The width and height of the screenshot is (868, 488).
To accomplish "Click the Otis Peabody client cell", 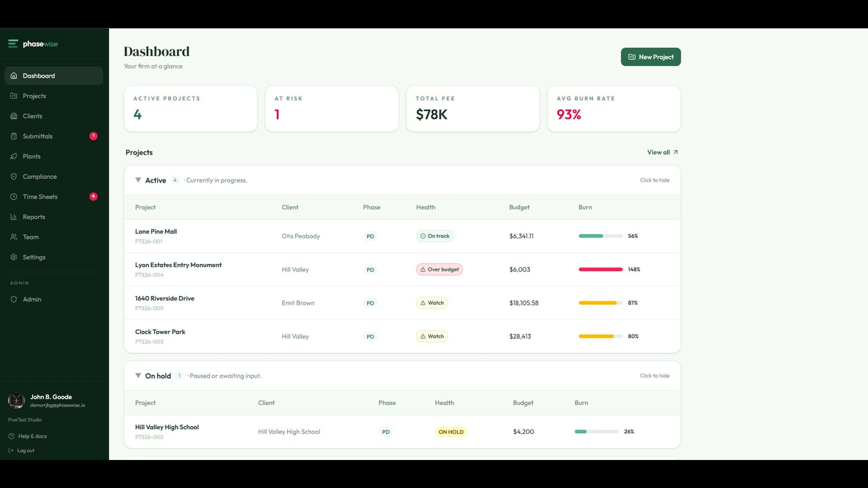I will pos(301,236).
